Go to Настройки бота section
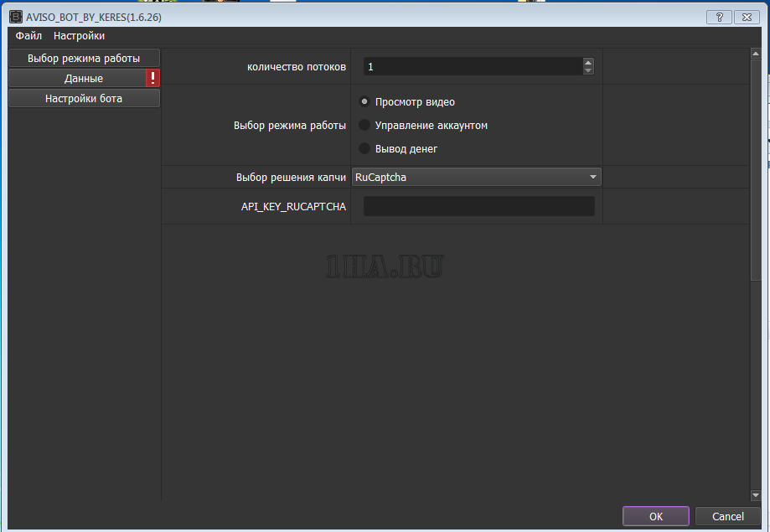This screenshot has height=532, width=770. point(83,99)
